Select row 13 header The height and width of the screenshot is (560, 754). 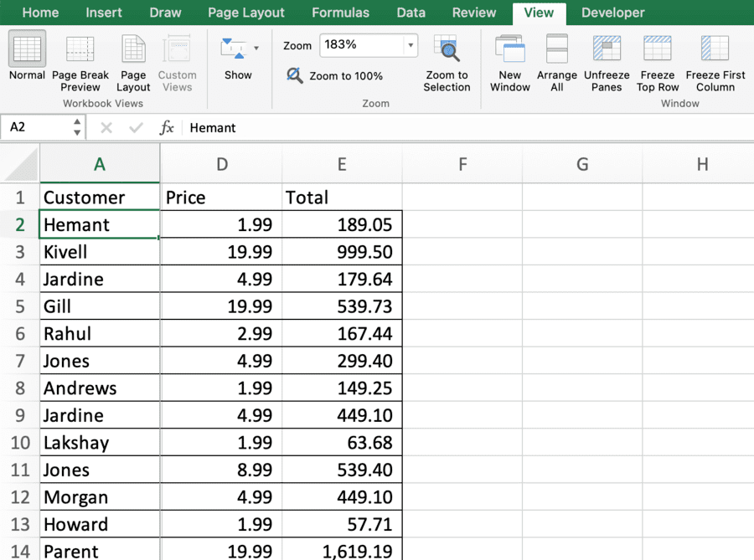[x=20, y=524]
